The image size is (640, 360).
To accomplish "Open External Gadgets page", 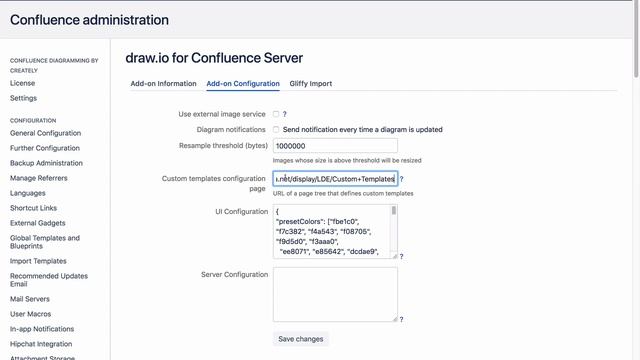I will 38,223.
